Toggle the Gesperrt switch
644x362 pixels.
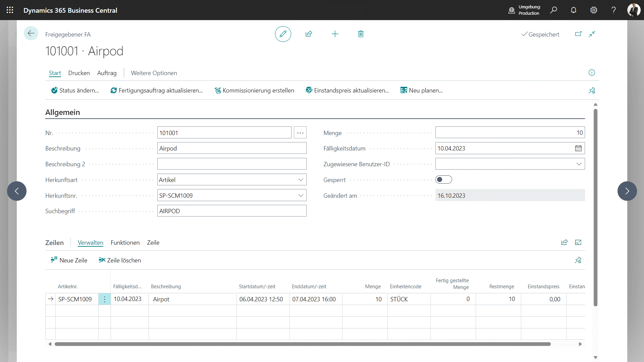[443, 180]
